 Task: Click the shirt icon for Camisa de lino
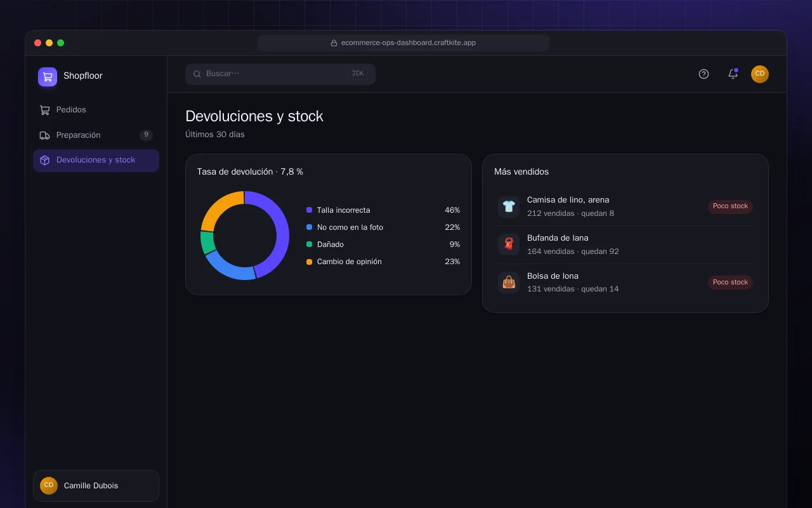coord(509,206)
